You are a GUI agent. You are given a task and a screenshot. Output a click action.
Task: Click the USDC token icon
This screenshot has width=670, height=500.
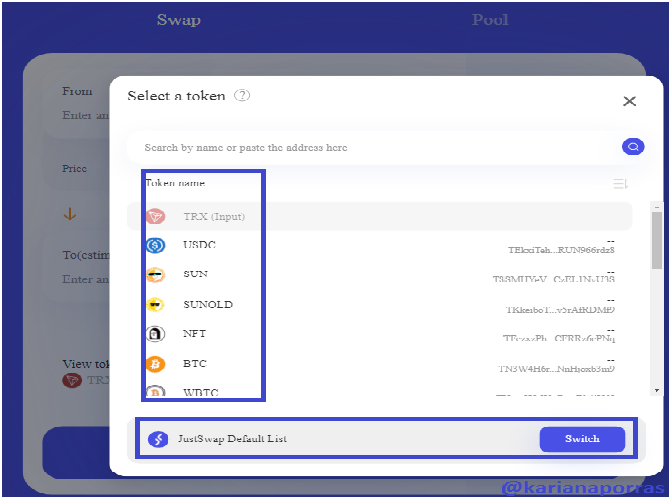click(156, 245)
